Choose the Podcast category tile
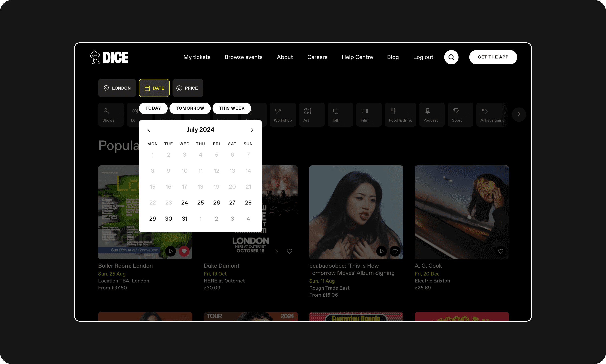The height and width of the screenshot is (364, 606). coord(431,115)
